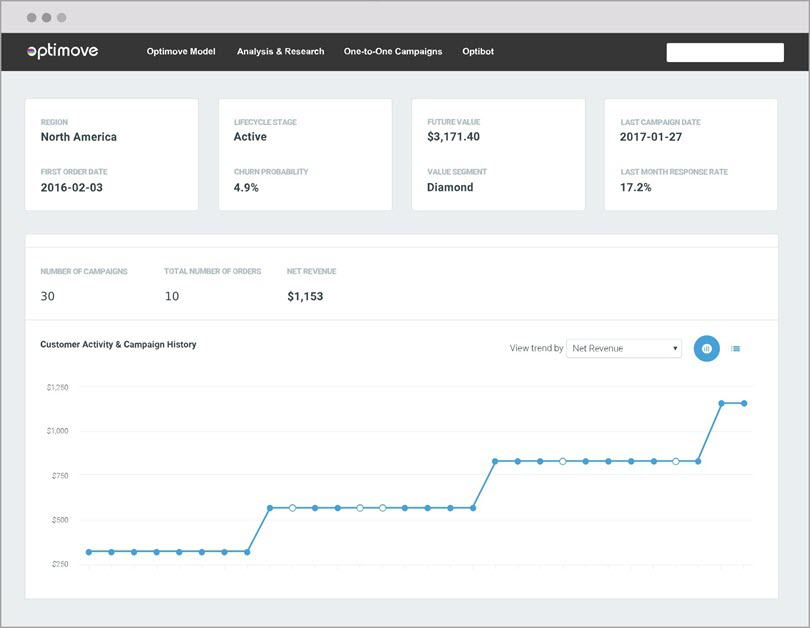Select the first hollow point at $550 level
The width and height of the screenshot is (810, 628).
pyautogui.click(x=292, y=508)
